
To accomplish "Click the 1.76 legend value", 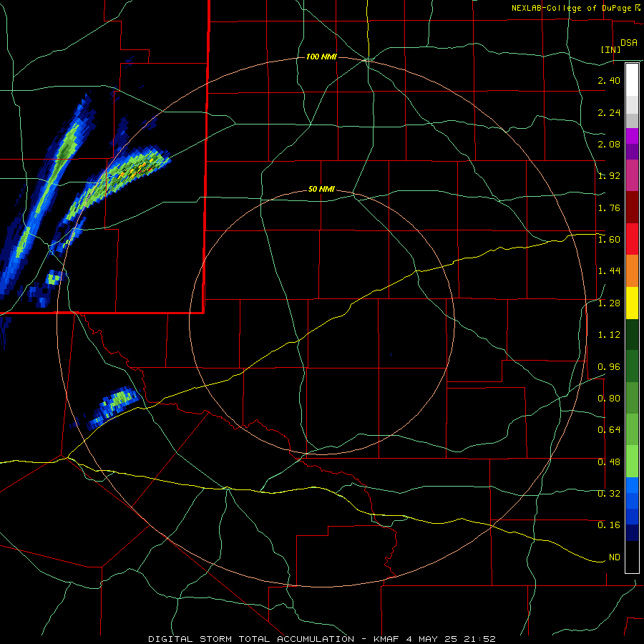I will click(x=609, y=208).
